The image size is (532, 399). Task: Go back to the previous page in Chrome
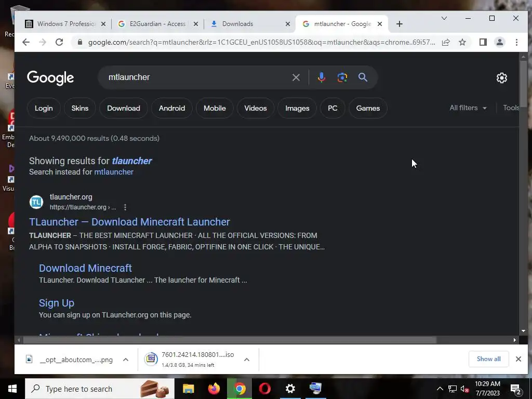26,42
